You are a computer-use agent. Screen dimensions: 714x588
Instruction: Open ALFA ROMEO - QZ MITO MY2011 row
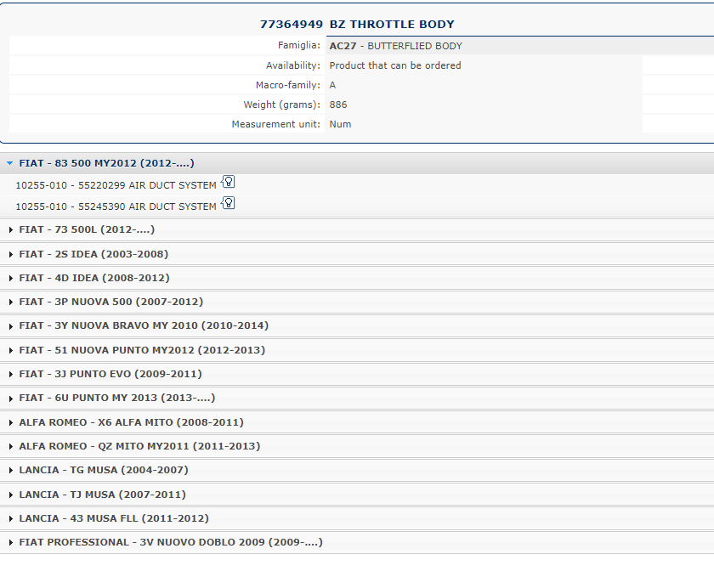(139, 446)
